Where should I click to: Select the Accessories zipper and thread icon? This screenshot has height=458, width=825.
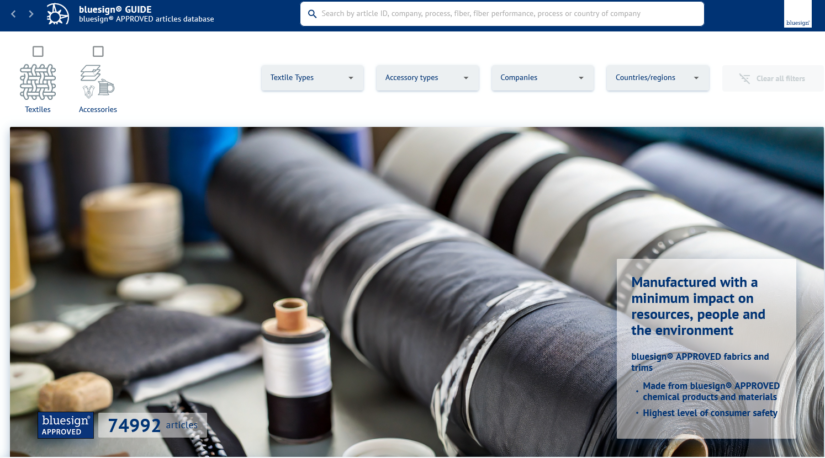click(x=97, y=82)
